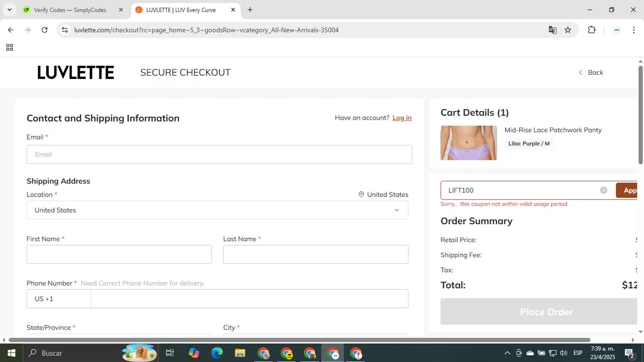Open Chrome extensions puzzle icon
The width and height of the screenshot is (644, 362).
tap(592, 30)
